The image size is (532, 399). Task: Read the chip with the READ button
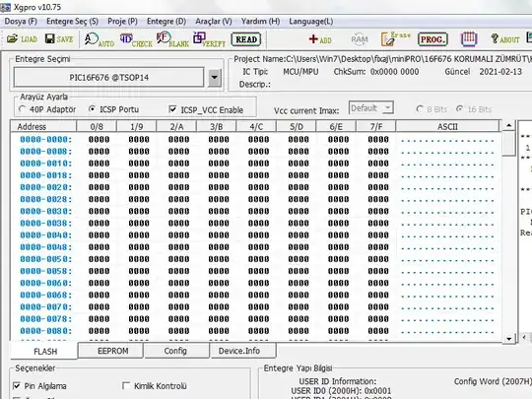pyautogui.click(x=246, y=39)
